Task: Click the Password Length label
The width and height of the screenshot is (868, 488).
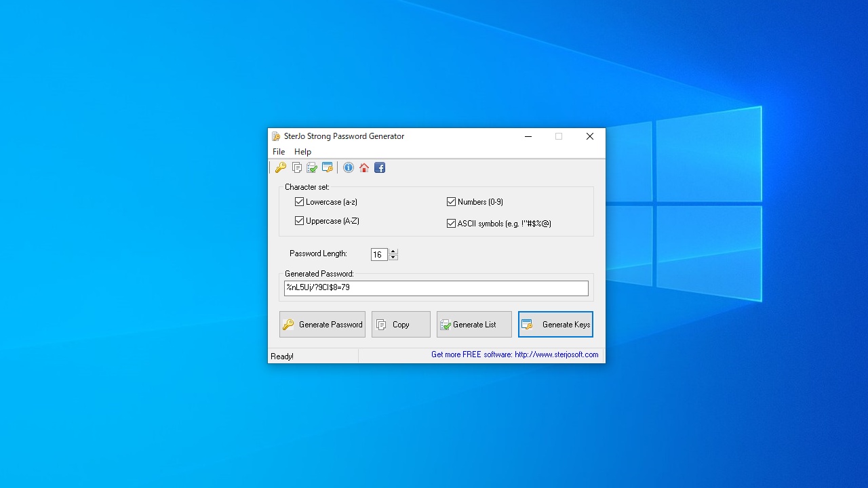Action: tap(318, 253)
